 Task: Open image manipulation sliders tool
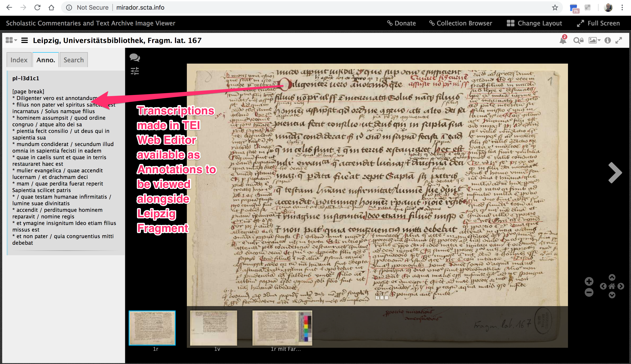click(135, 71)
